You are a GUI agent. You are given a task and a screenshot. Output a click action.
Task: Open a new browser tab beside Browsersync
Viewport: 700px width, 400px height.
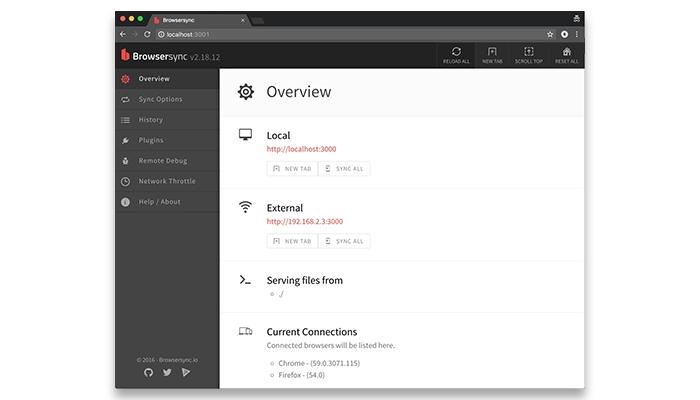point(258,21)
